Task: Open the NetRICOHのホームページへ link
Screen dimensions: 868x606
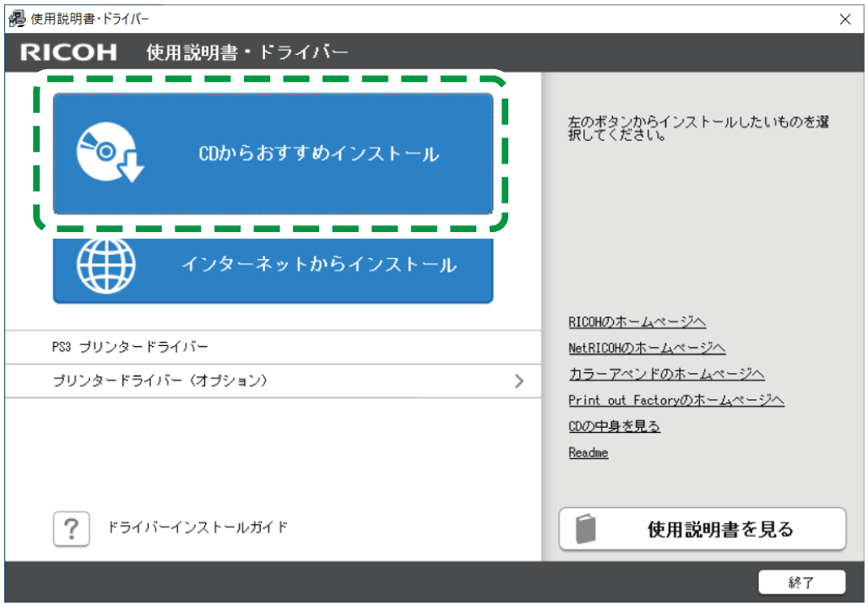Action: 647,348
